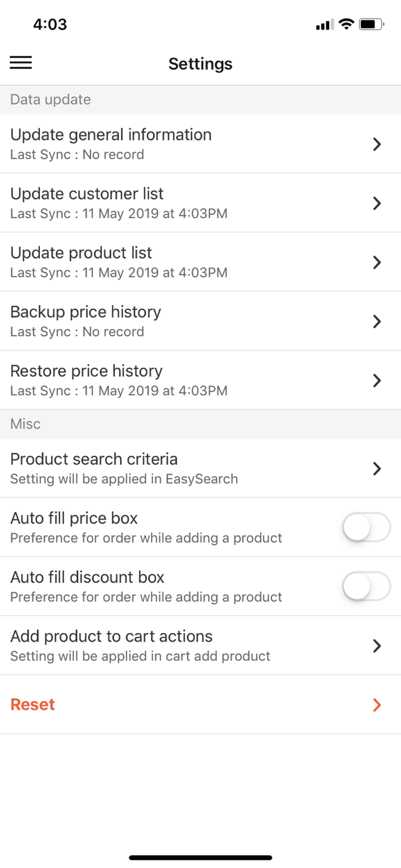Open Update customer list sync

coord(200,203)
